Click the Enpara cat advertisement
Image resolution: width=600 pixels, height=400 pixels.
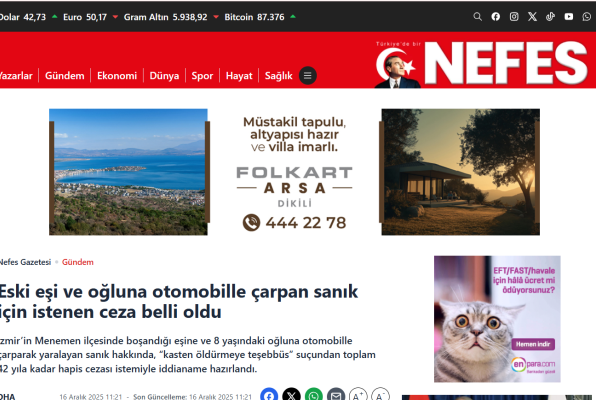[x=497, y=319]
